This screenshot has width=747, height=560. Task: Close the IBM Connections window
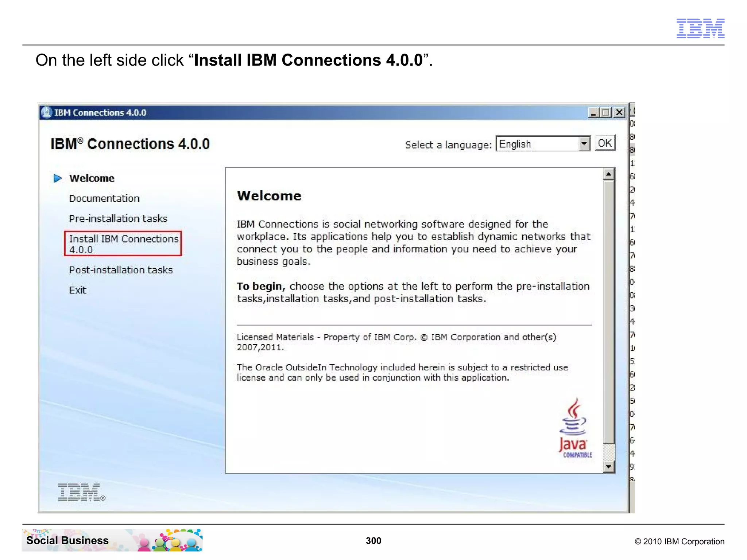tap(619, 112)
